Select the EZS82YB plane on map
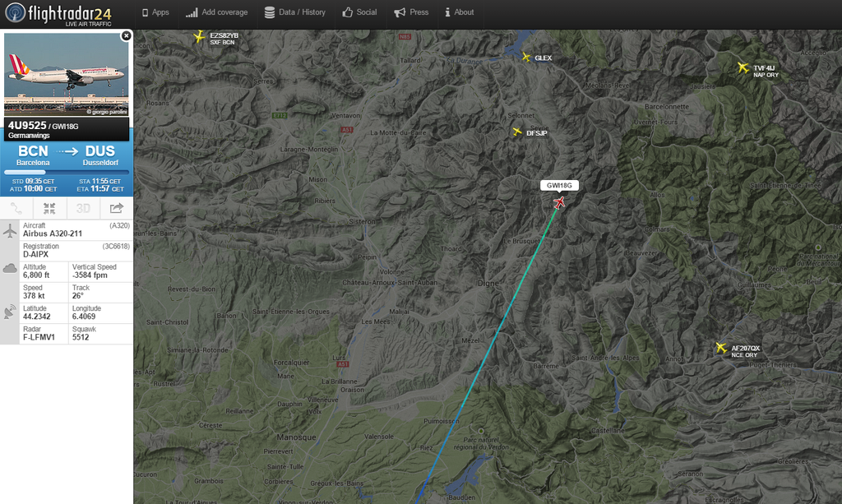842x504 pixels. tap(199, 36)
